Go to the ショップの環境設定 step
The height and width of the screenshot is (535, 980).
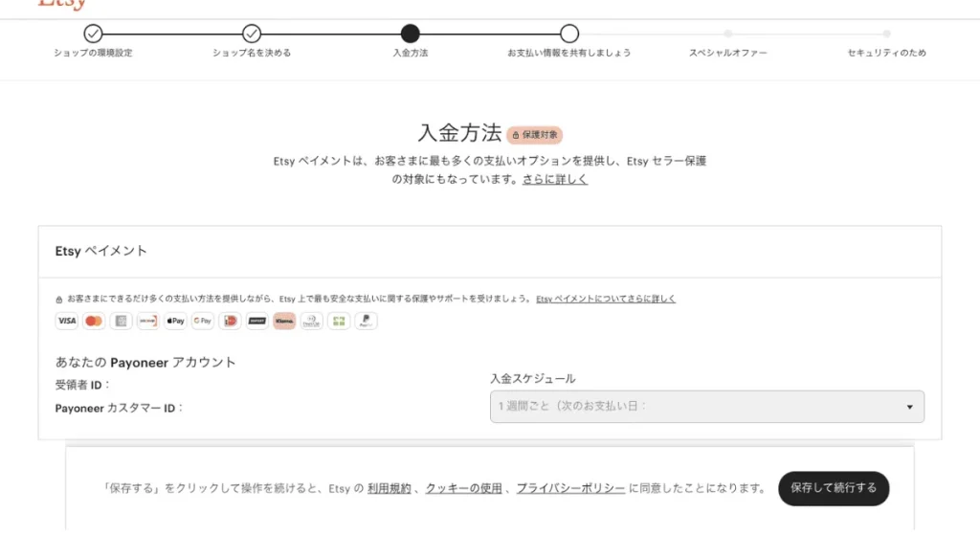[93, 33]
